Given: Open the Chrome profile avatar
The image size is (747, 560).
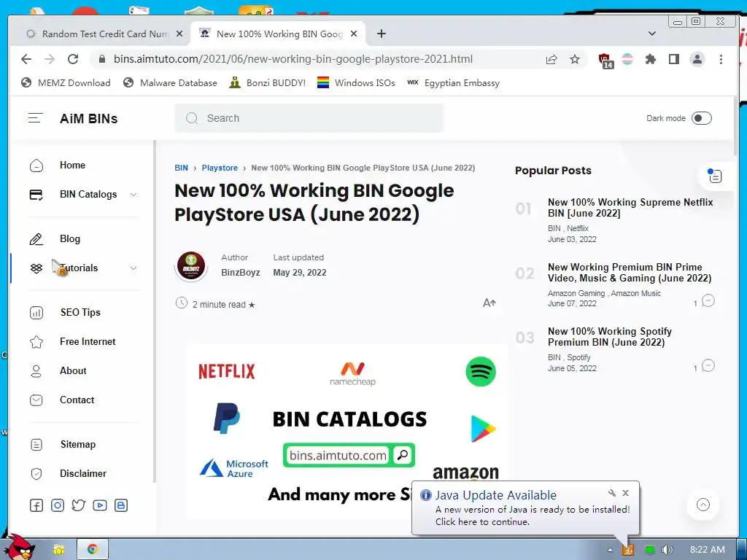Looking at the screenshot, I should pos(697,59).
